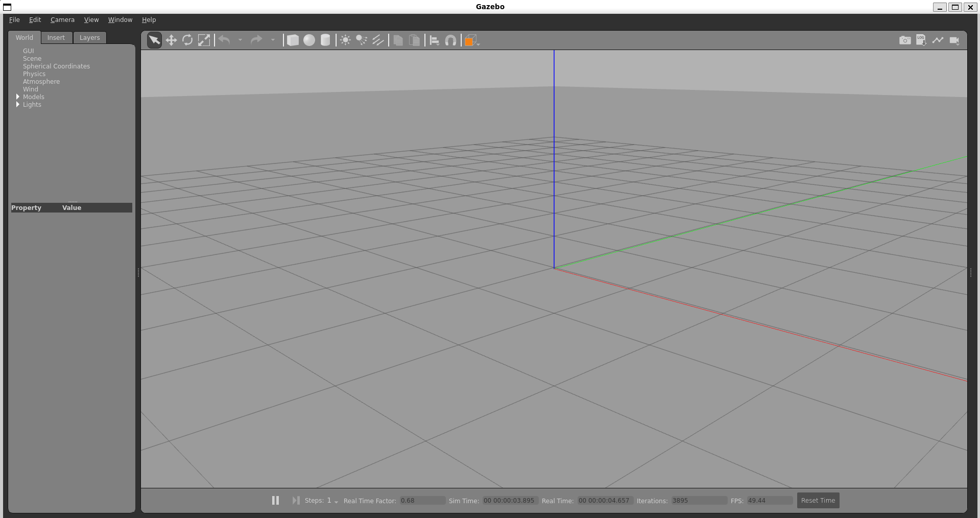This screenshot has height=518, width=980.
Task: Click the Real Time Factor value field
Action: coord(422,501)
